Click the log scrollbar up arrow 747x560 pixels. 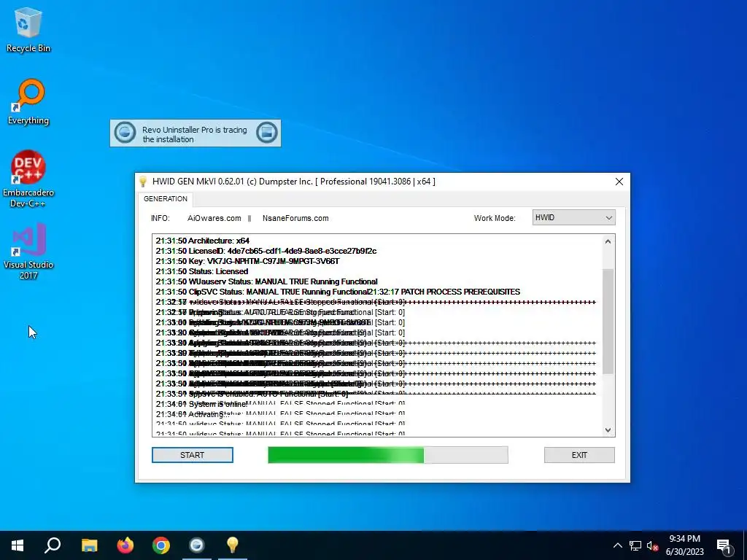point(608,241)
